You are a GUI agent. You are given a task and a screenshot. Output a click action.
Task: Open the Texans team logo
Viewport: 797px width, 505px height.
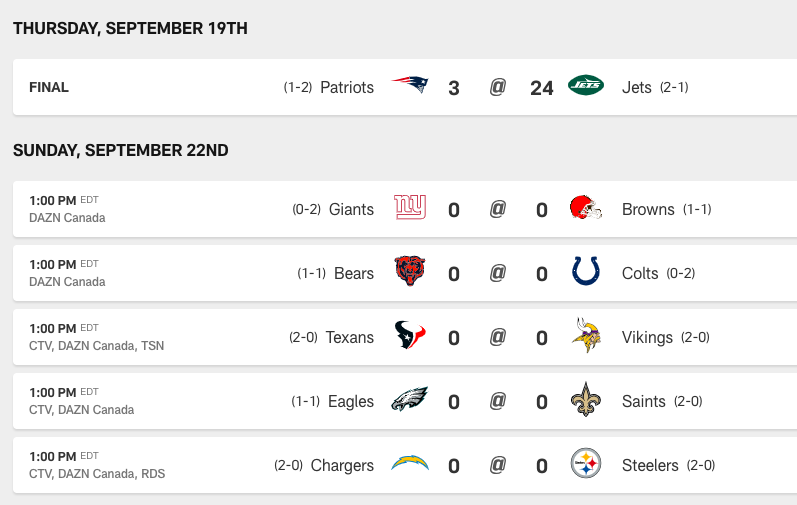[410, 335]
